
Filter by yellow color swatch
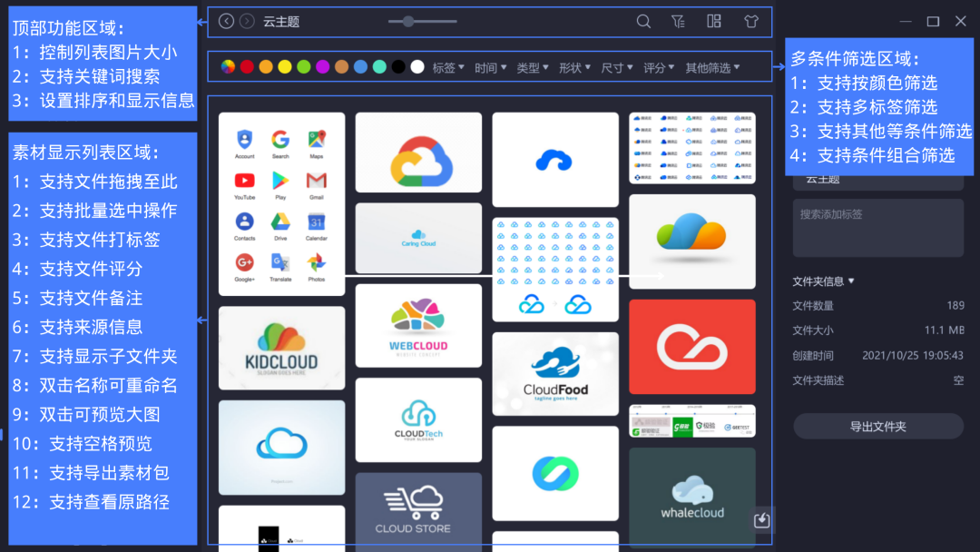click(285, 67)
